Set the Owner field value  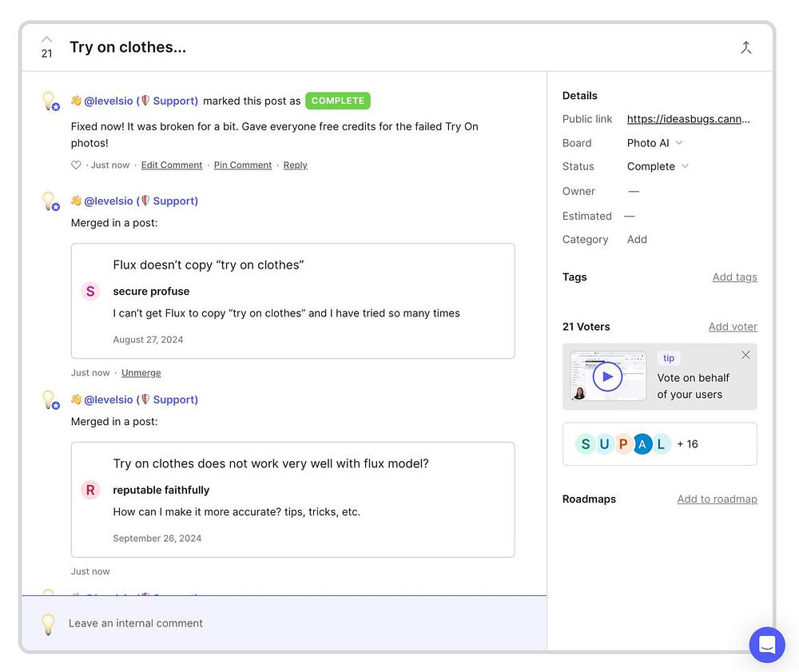(x=634, y=192)
